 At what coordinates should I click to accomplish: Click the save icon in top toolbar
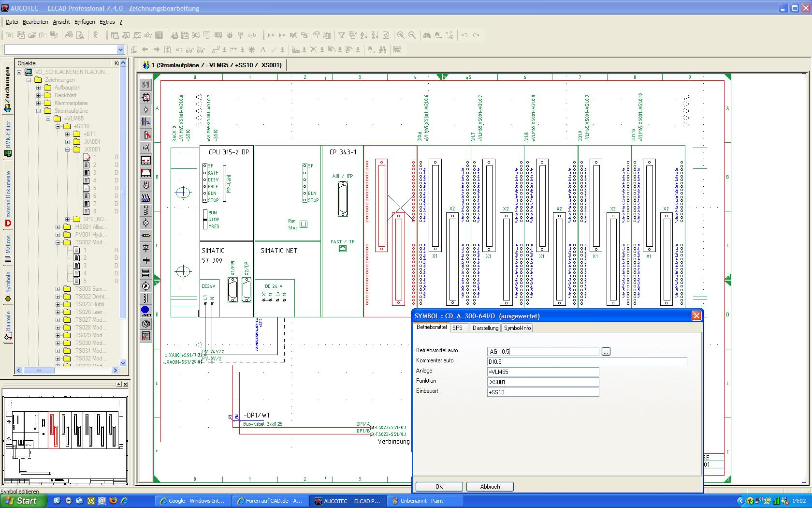point(54,35)
